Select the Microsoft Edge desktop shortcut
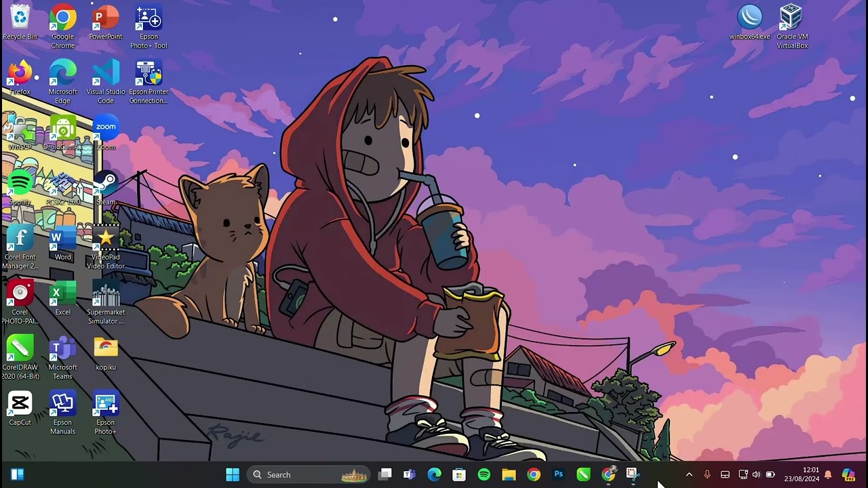This screenshot has height=488, width=868. click(x=62, y=82)
